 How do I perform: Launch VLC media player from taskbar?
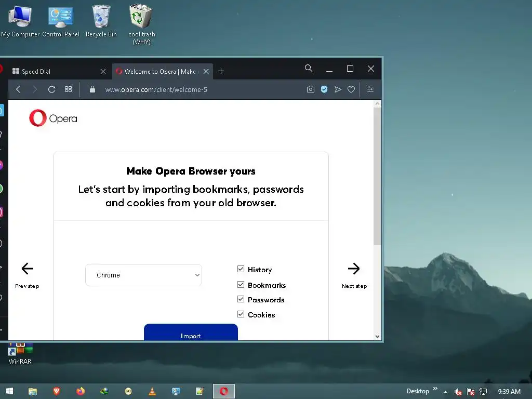click(x=152, y=391)
